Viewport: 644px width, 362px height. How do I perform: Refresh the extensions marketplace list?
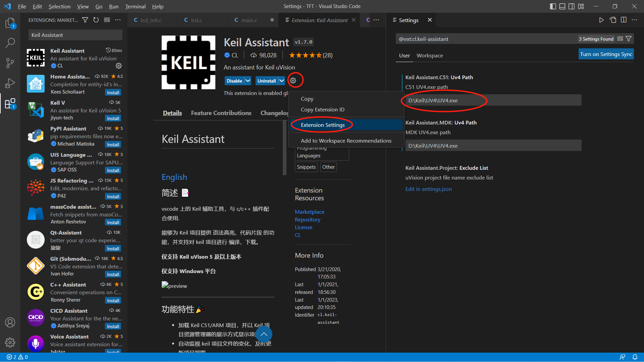(96, 20)
